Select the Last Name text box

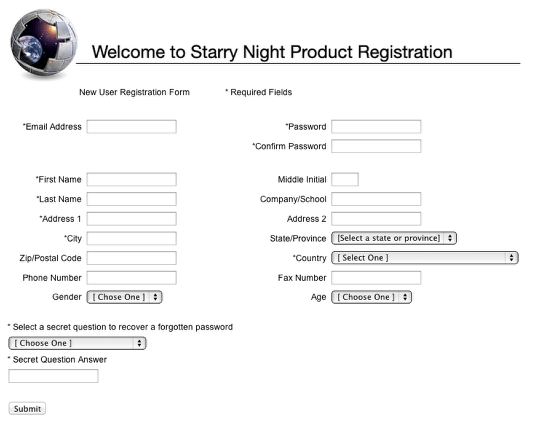coord(132,199)
